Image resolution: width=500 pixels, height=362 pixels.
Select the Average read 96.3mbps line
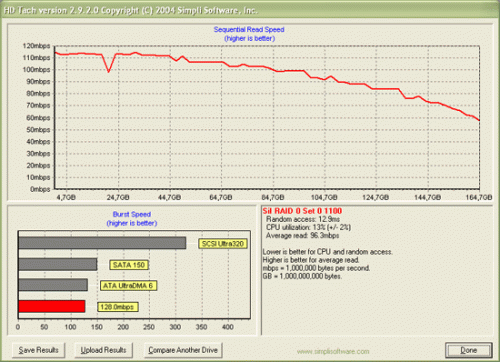click(302, 236)
